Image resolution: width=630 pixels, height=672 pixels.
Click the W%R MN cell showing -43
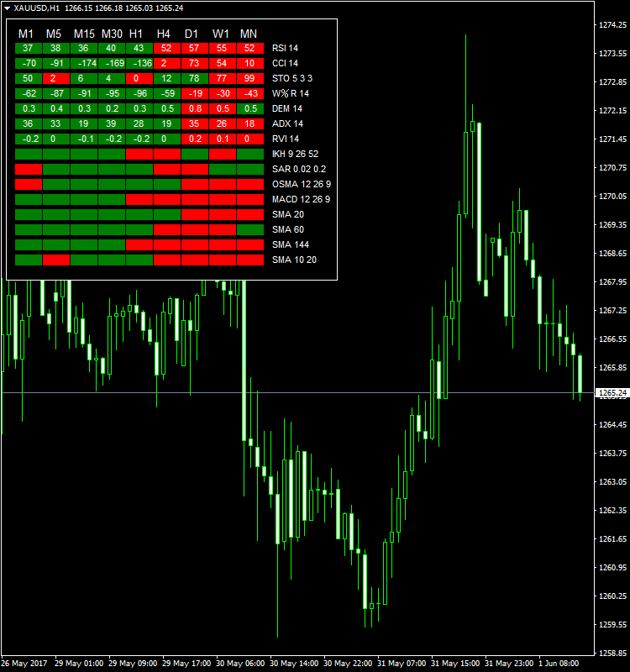[250, 93]
